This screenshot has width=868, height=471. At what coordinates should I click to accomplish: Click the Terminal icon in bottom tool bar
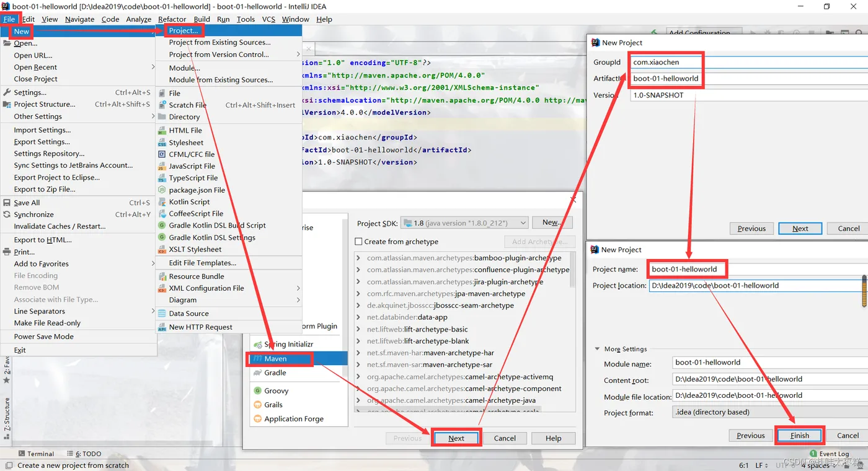pyautogui.click(x=22, y=454)
